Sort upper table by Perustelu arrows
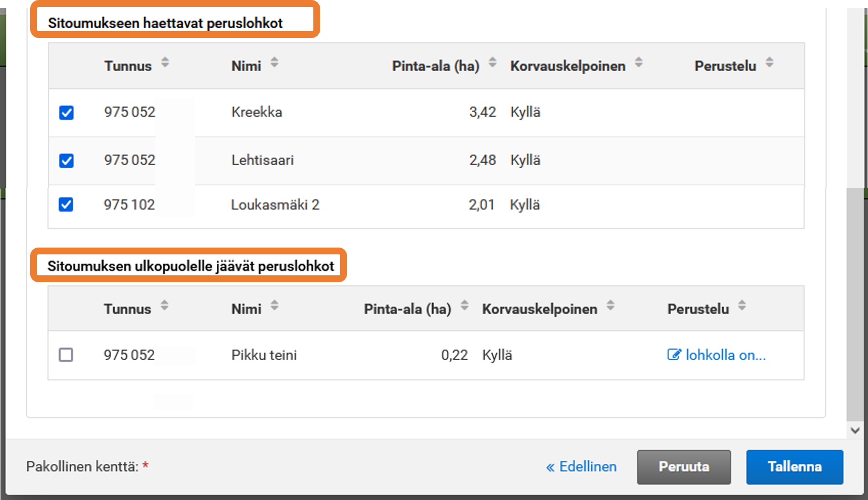 coord(769,62)
